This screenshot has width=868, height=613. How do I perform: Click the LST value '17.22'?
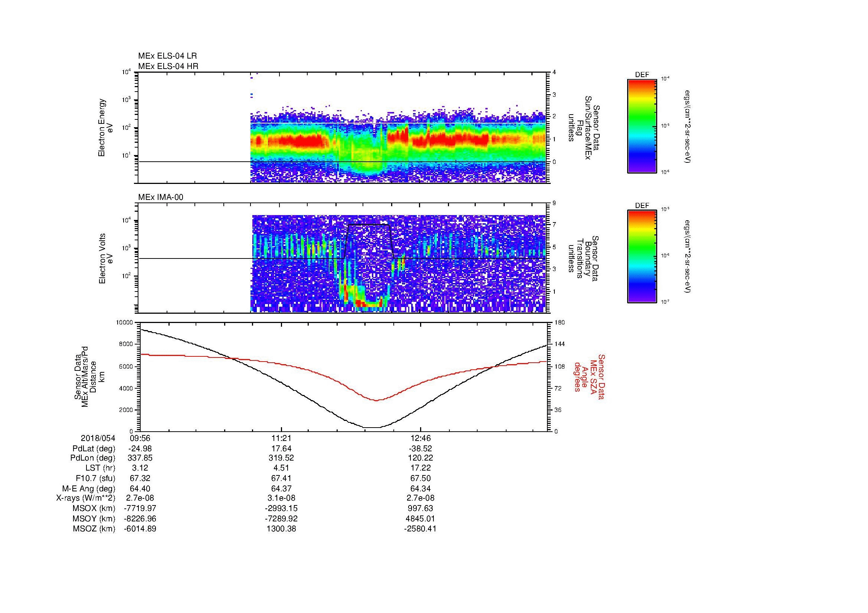pos(421,468)
